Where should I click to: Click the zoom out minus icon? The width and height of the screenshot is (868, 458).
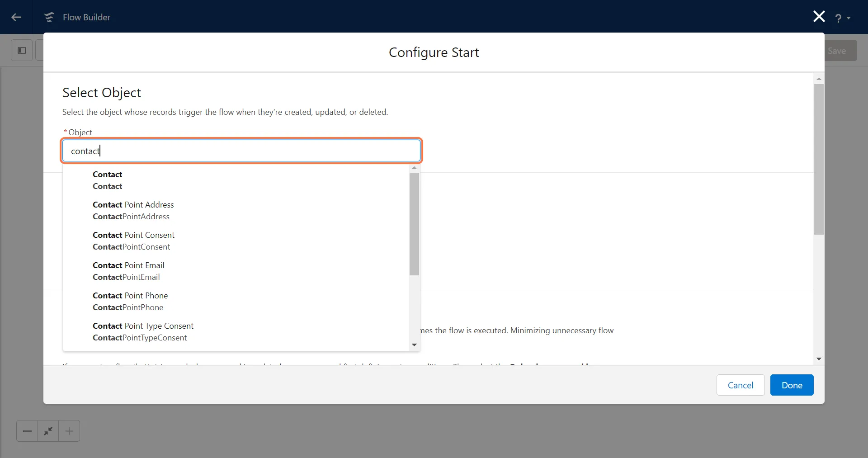[x=27, y=431]
